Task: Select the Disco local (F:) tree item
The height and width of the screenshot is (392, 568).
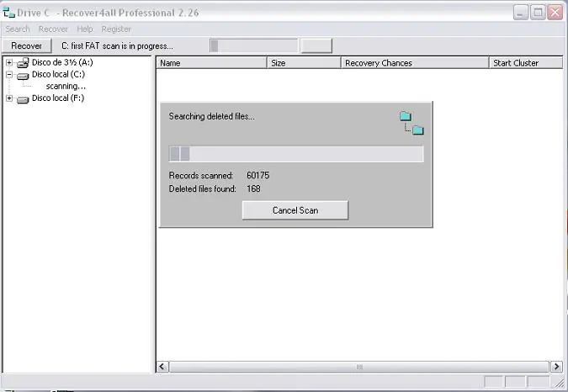Action: (58, 98)
